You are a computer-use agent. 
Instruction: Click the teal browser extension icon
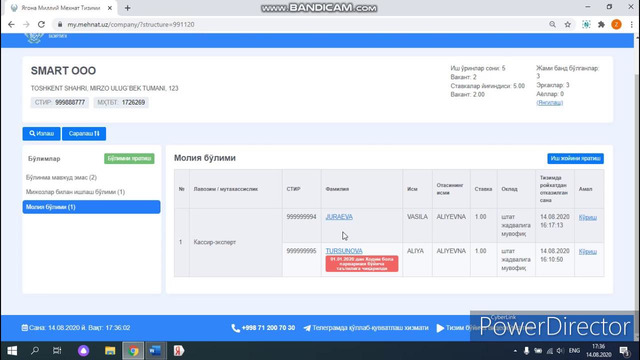pyautogui.click(x=586, y=24)
